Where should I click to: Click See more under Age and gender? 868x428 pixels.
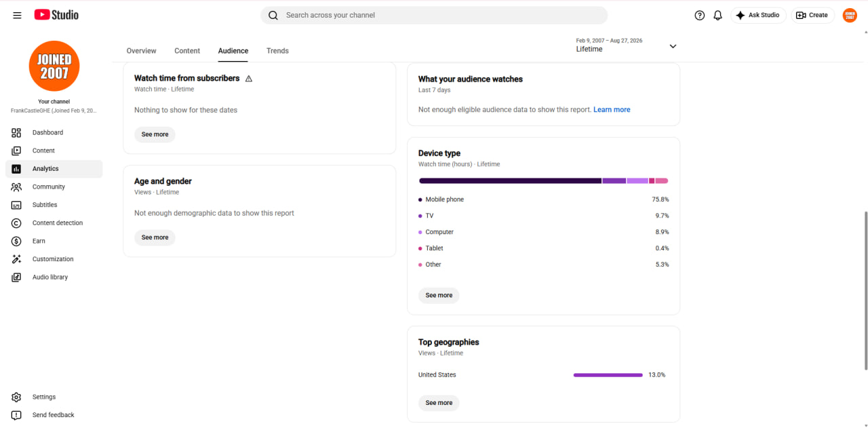click(155, 237)
